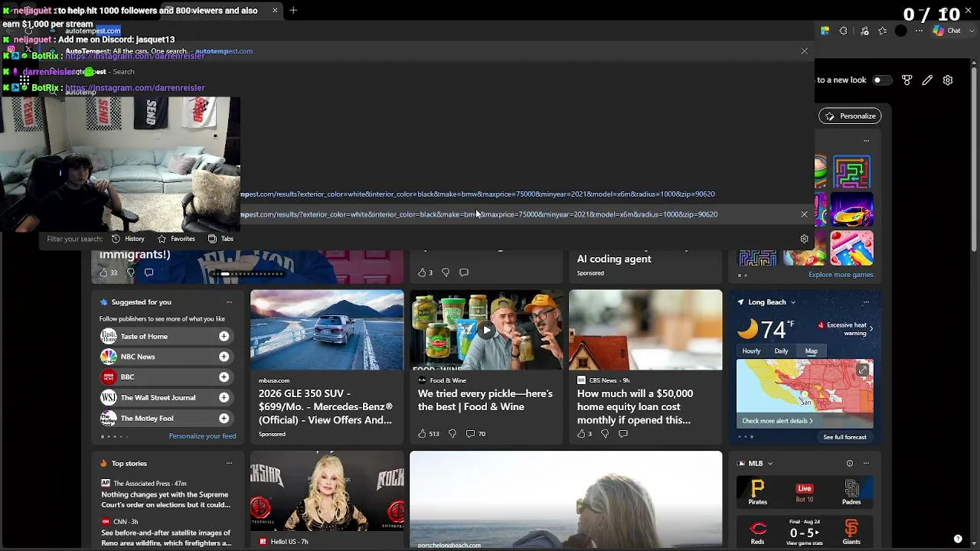This screenshot has width=980, height=551.
Task: Launch the strawberry slicing game thumbnail
Action: [851, 247]
